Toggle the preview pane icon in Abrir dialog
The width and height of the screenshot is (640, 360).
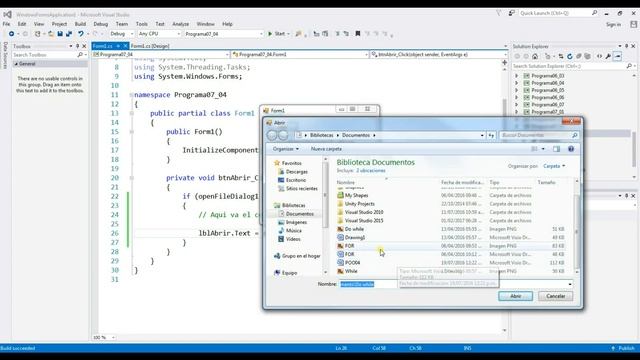coord(556,149)
